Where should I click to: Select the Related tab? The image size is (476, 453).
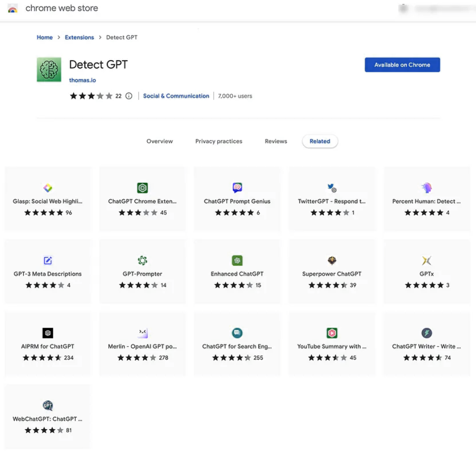tap(320, 141)
